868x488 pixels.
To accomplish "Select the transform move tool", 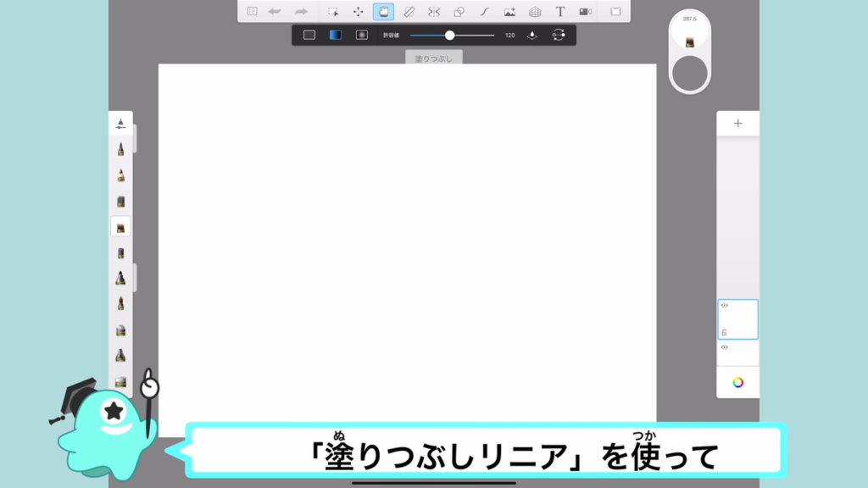I will pos(358,12).
